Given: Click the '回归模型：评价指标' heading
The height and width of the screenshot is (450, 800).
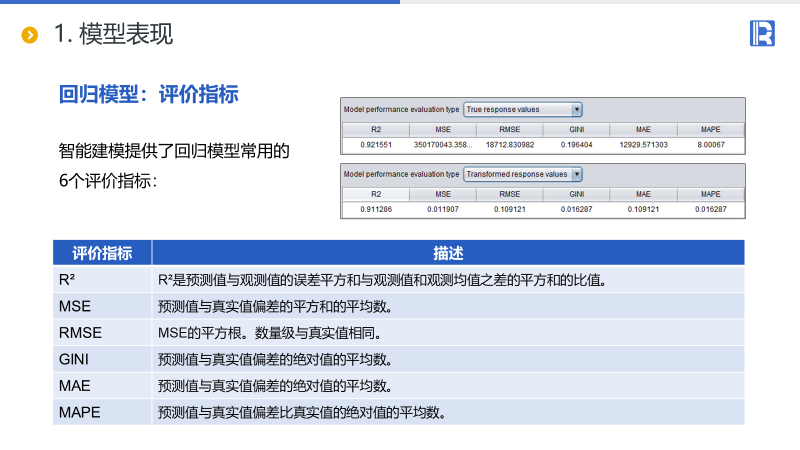Looking at the screenshot, I should 148,95.
